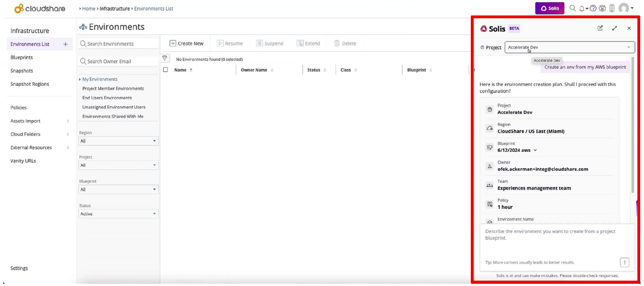Screen dimensions: 644x286
Task: Select Unassigned Environment Users
Action: pos(114,107)
